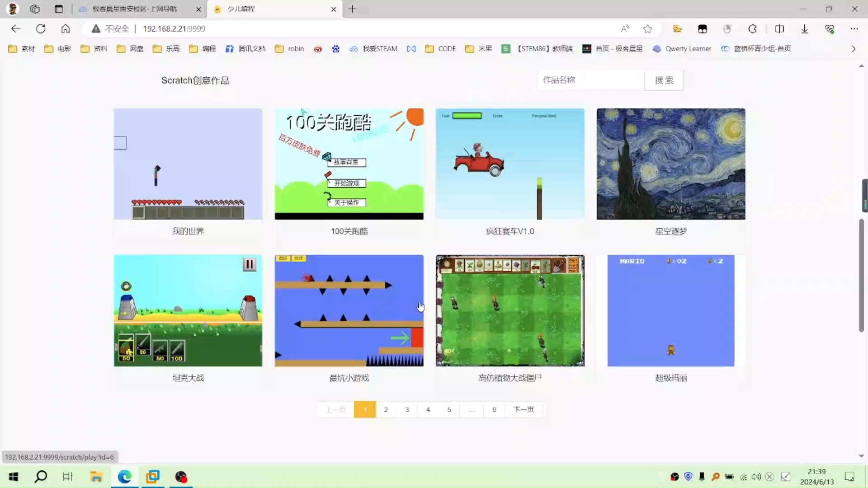Show more bookmarks chevron
Screen dimensions: 868x488
click(x=854, y=49)
